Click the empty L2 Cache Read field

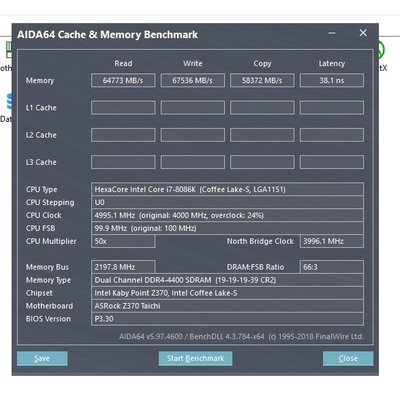(x=123, y=135)
